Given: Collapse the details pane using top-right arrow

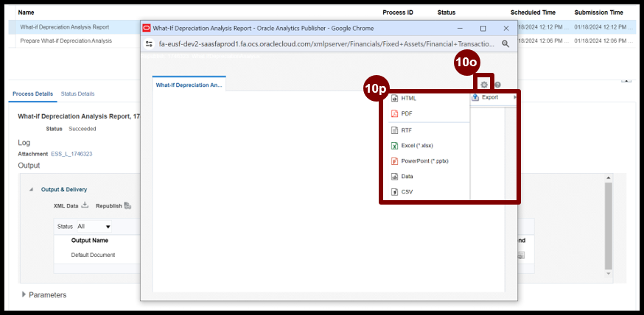Looking at the screenshot, I should (626, 80).
